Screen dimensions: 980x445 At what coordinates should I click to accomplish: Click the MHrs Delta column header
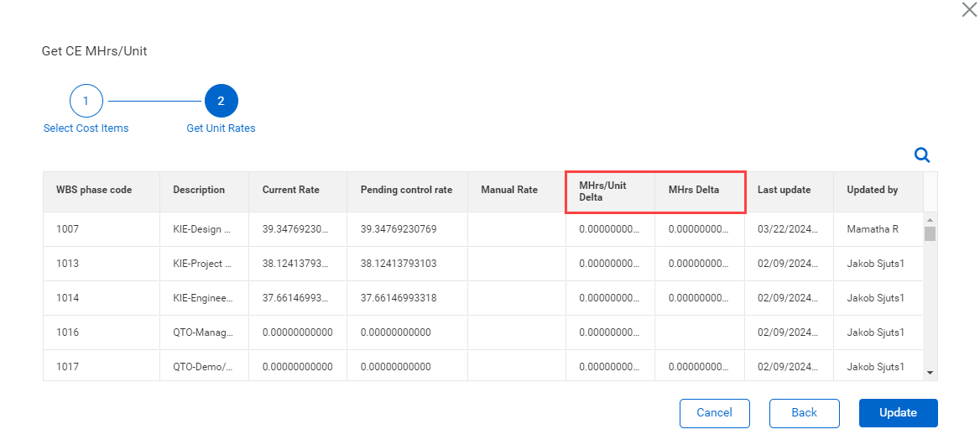coord(694,190)
